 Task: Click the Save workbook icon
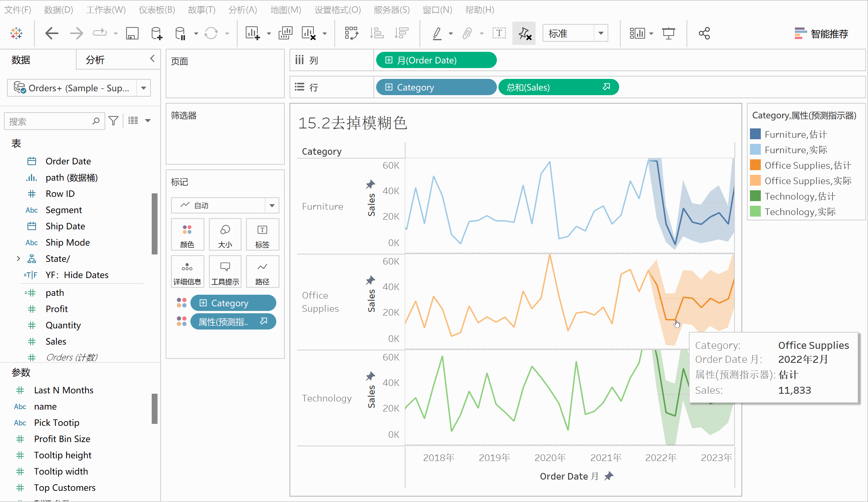(x=132, y=34)
